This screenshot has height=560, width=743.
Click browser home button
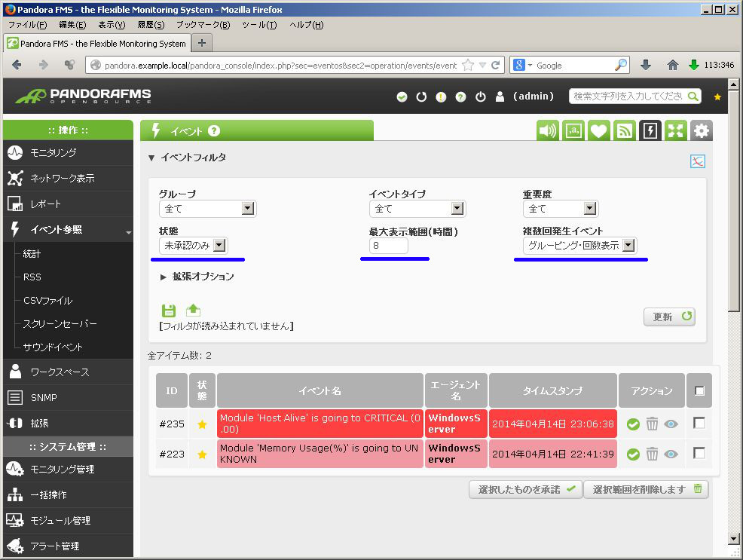672,65
